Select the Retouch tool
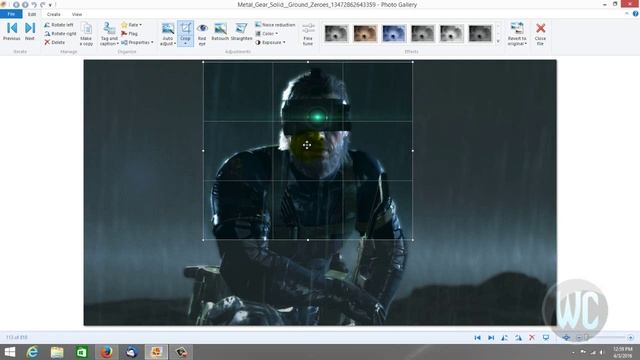Image resolution: width=640 pixels, height=360 pixels. (220, 32)
